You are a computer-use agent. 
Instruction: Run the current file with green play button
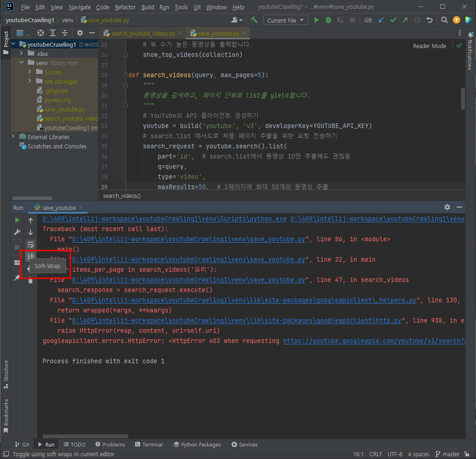tap(316, 20)
